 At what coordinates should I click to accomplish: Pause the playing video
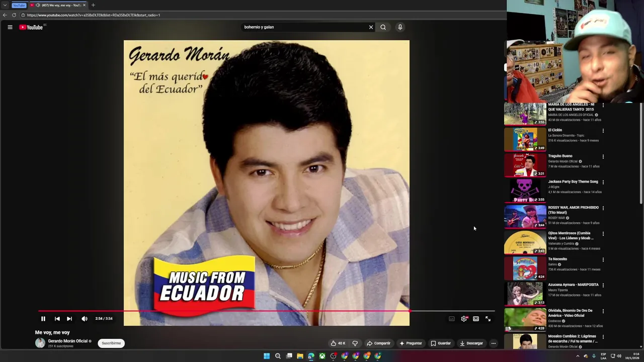click(43, 319)
